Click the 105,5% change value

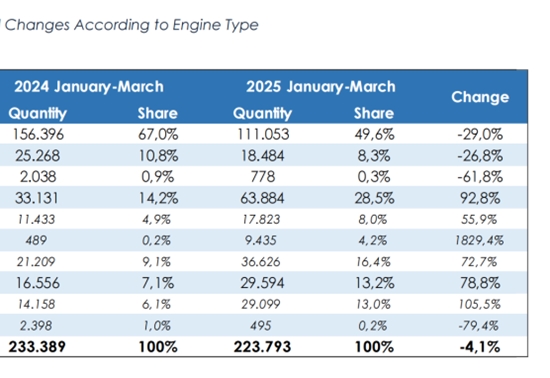[479, 304]
